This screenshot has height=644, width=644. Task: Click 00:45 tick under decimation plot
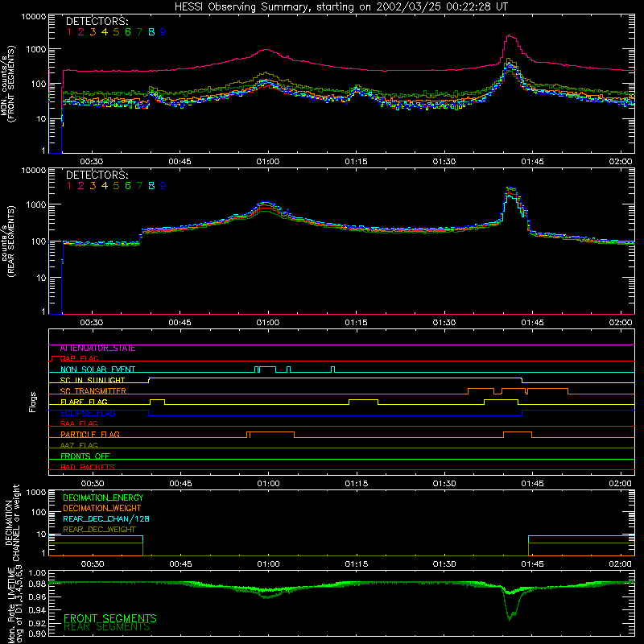click(180, 564)
